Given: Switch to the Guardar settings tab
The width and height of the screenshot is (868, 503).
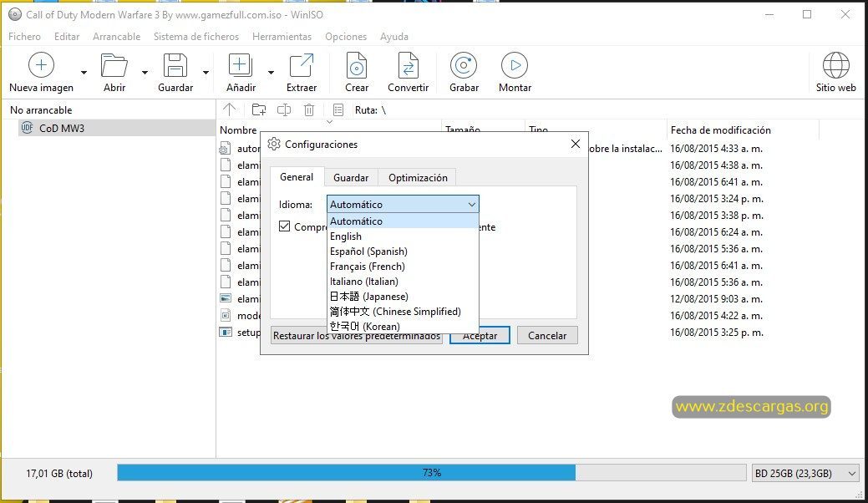Looking at the screenshot, I should tap(351, 178).
